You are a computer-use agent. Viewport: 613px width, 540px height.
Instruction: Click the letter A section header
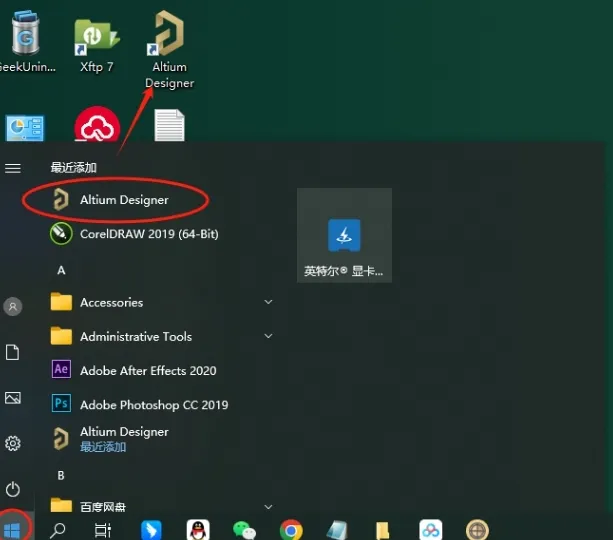point(61,270)
